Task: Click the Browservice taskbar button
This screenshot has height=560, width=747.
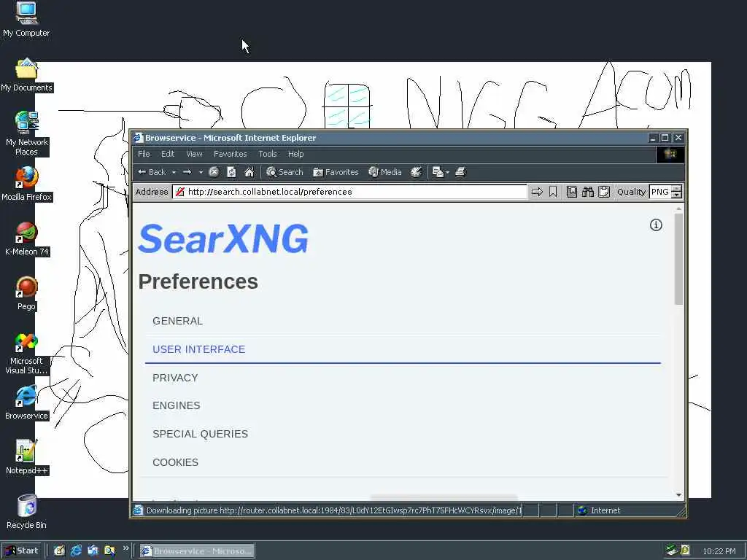Action: [x=197, y=551]
